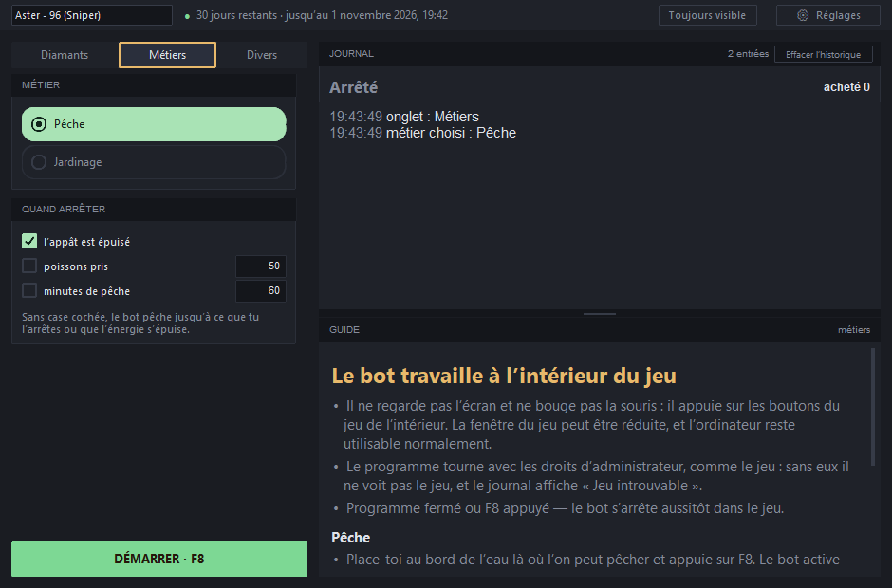Click the "Arrêté" status heading
Image resolution: width=892 pixels, height=588 pixels.
[x=353, y=87]
